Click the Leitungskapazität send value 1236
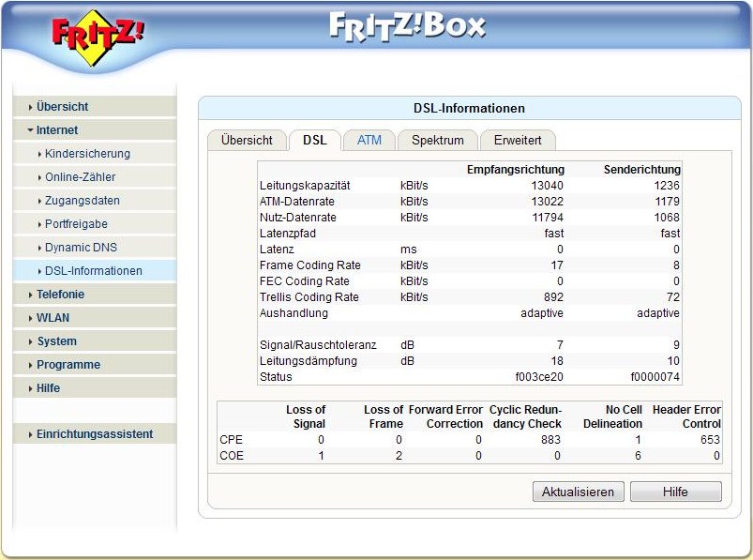Viewport: 753px width, 560px height. click(x=667, y=186)
